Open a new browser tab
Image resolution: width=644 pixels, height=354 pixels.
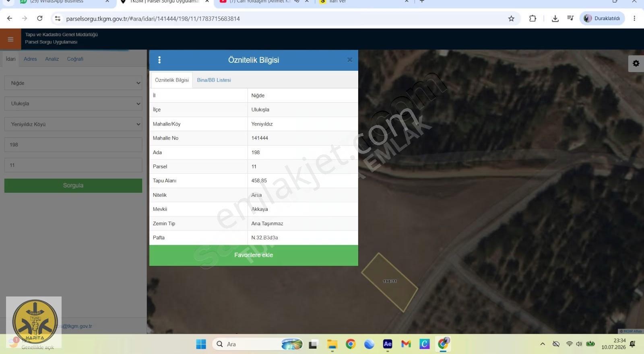(422, 2)
